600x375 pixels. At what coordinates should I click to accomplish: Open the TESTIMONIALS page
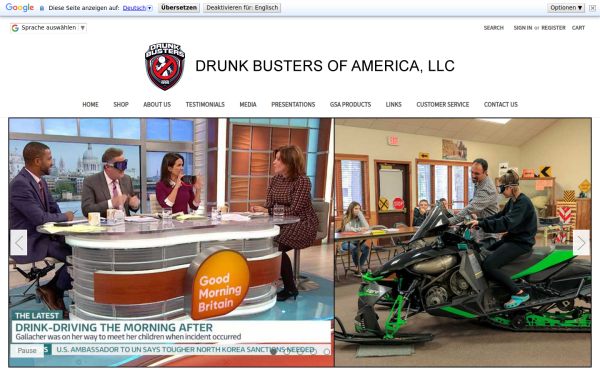[x=205, y=104]
